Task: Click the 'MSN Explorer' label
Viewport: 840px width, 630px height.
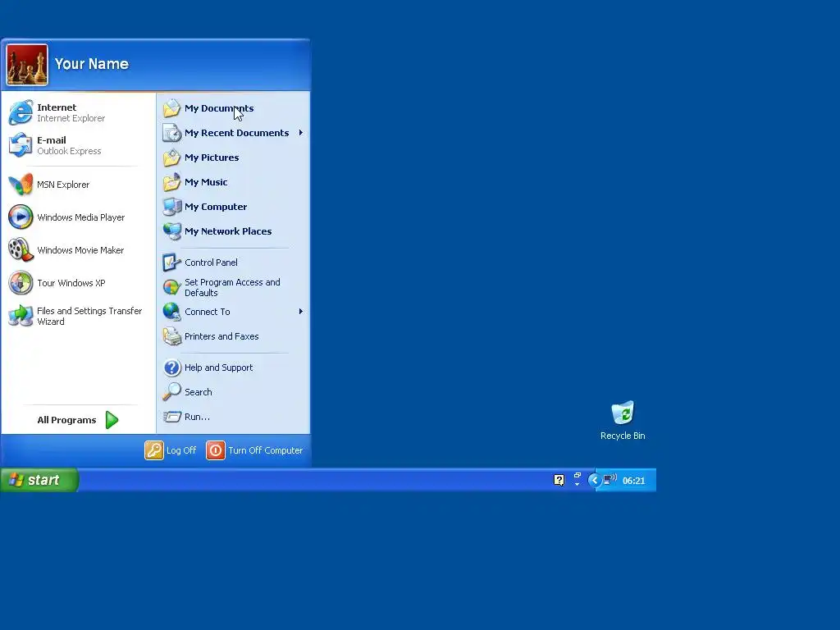Action: click(63, 185)
